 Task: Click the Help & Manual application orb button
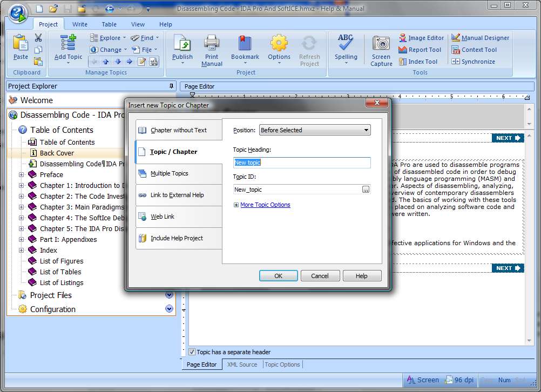pyautogui.click(x=17, y=13)
